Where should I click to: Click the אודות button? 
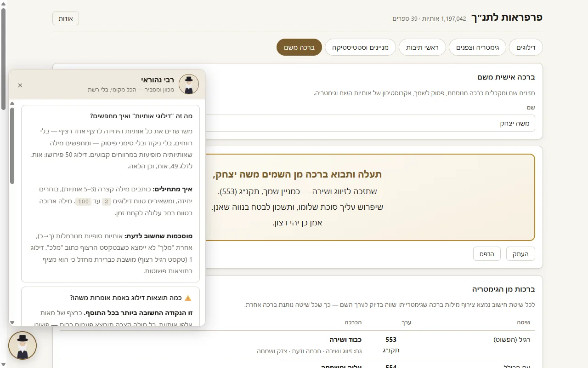tap(66, 18)
